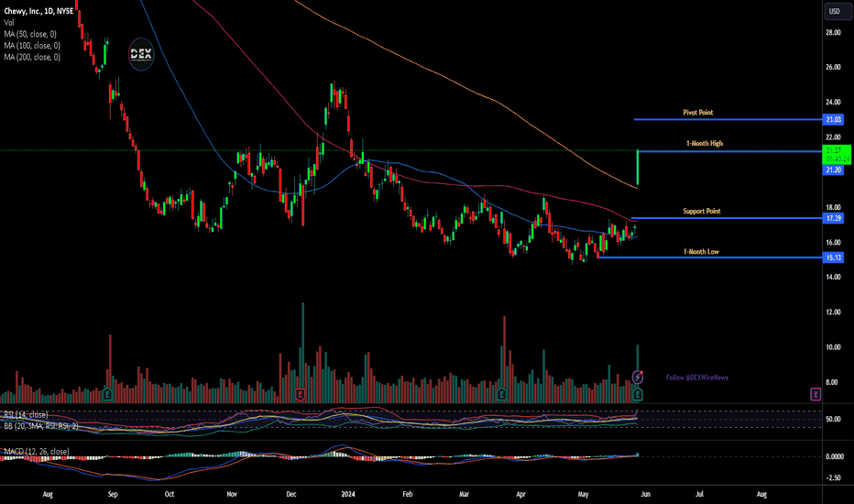Viewport: 854px width, 504px height.
Task: Click the Sep time axis label
Action: 113,495
